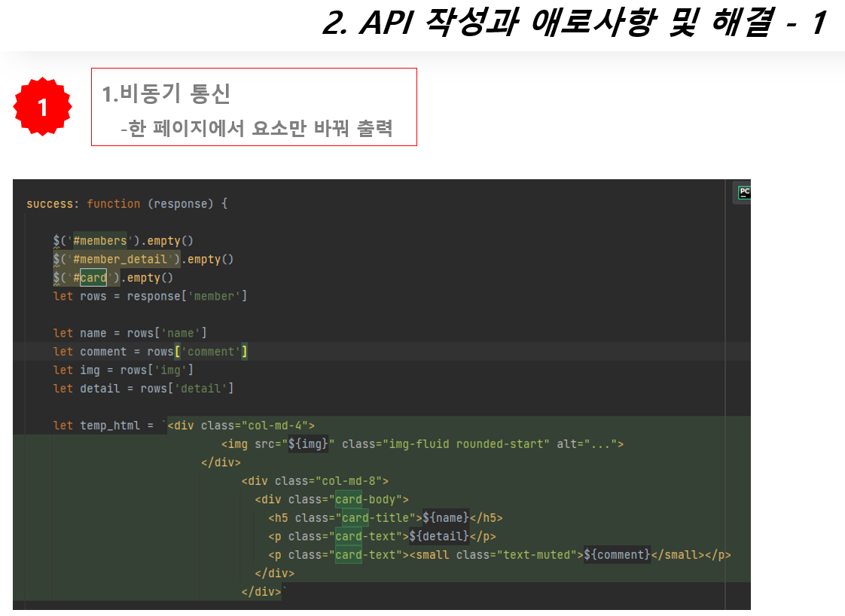
Task: Click the ${img} template variable
Action: 308,444
